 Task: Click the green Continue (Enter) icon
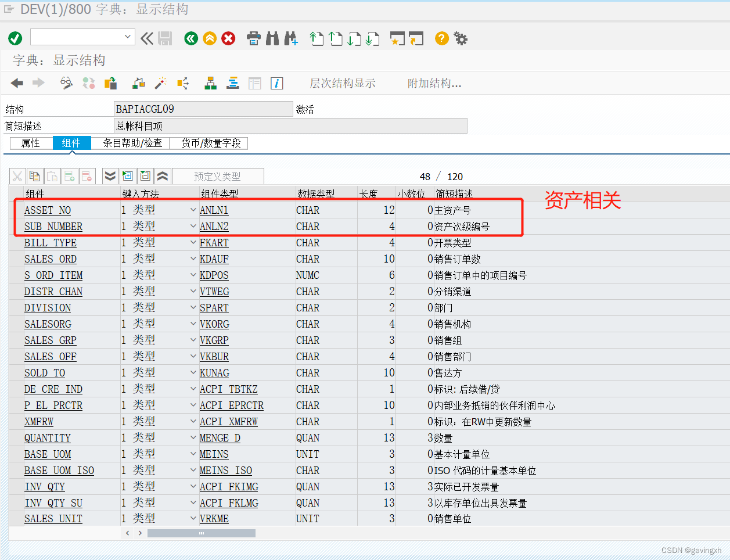[15, 38]
